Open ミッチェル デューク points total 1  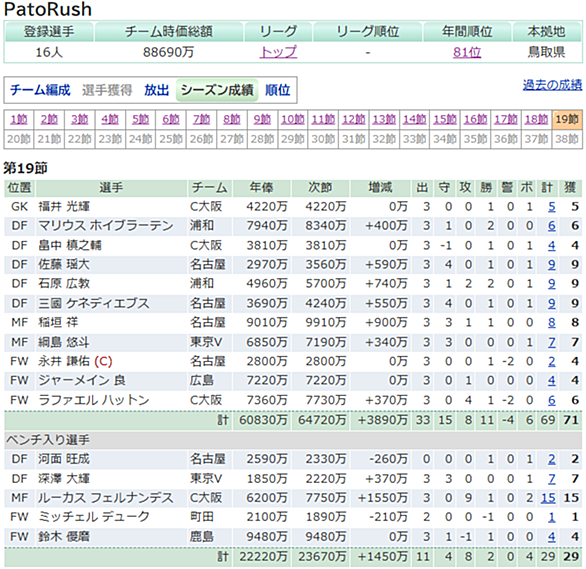(552, 517)
